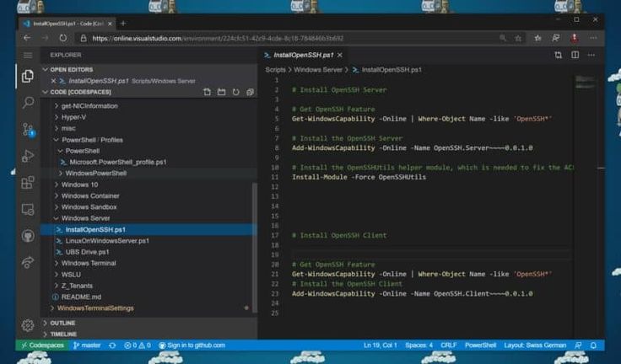621x364 pixels.
Task: Click Sign in to github.com
Action: pyautogui.click(x=192, y=345)
